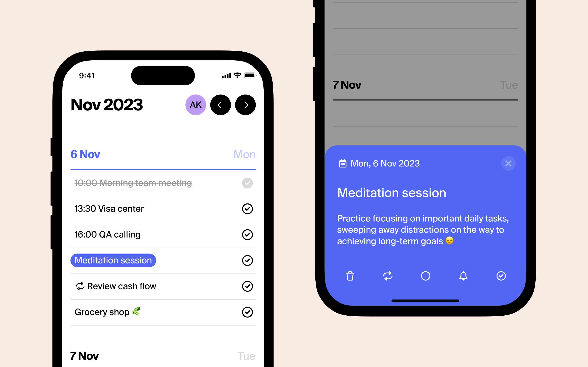Click the delete icon on meditation popup
The width and height of the screenshot is (588, 367).
point(350,276)
